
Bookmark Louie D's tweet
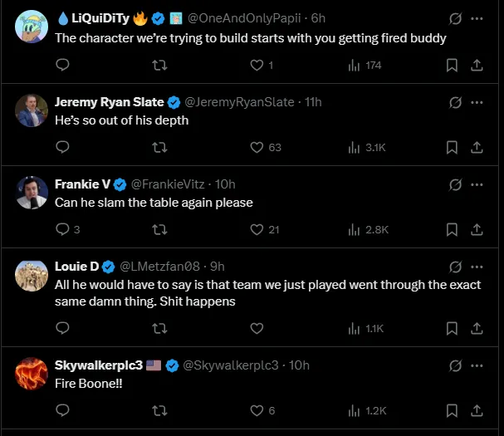coord(452,328)
